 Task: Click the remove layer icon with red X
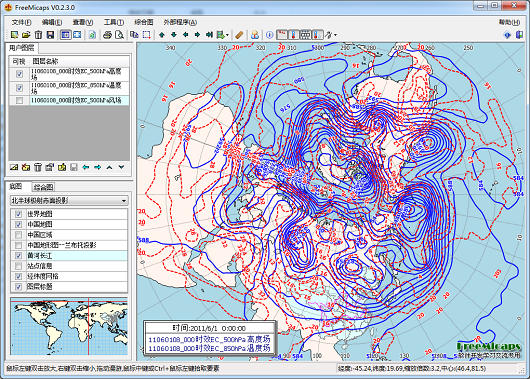click(x=26, y=167)
